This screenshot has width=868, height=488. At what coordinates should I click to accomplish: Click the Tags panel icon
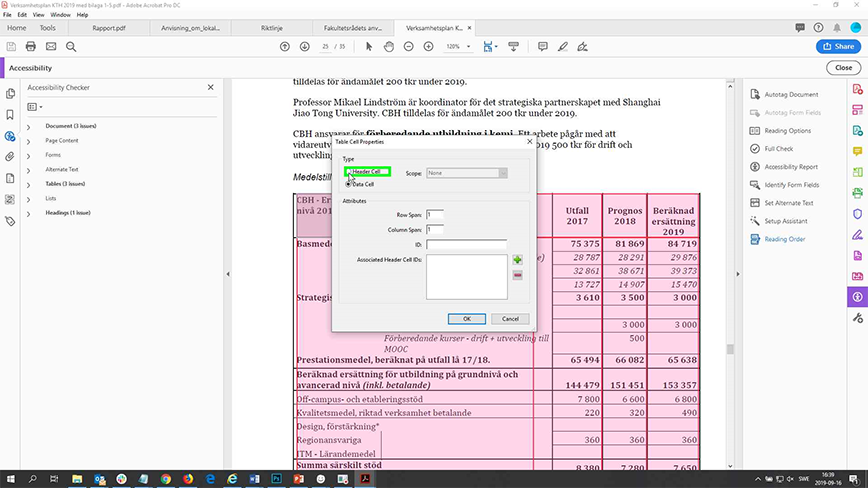click(10, 221)
